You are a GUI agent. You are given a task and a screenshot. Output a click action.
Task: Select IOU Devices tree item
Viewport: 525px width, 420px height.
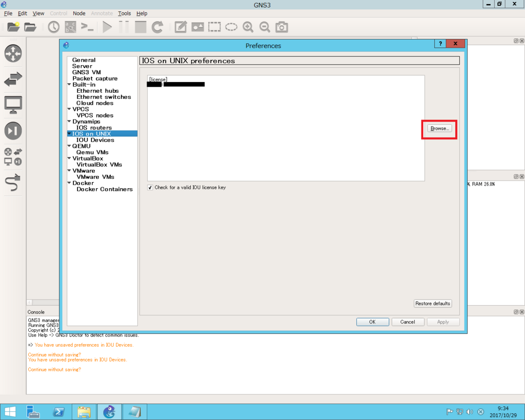pos(95,140)
